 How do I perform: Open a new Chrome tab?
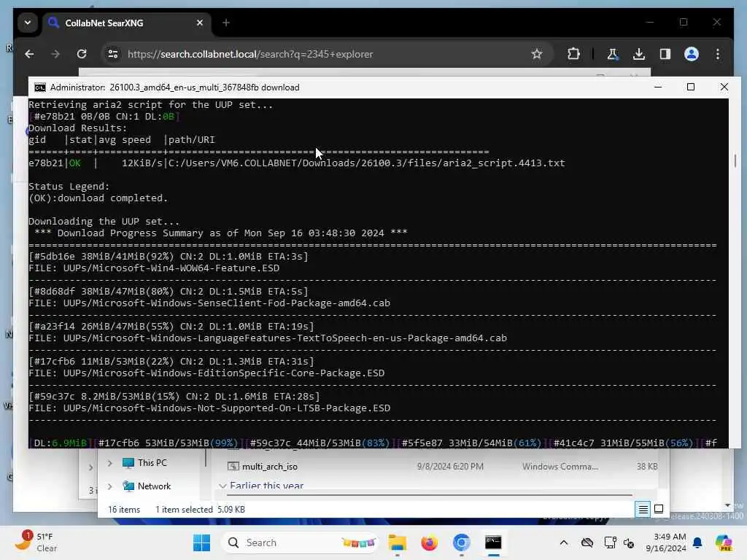tap(226, 23)
